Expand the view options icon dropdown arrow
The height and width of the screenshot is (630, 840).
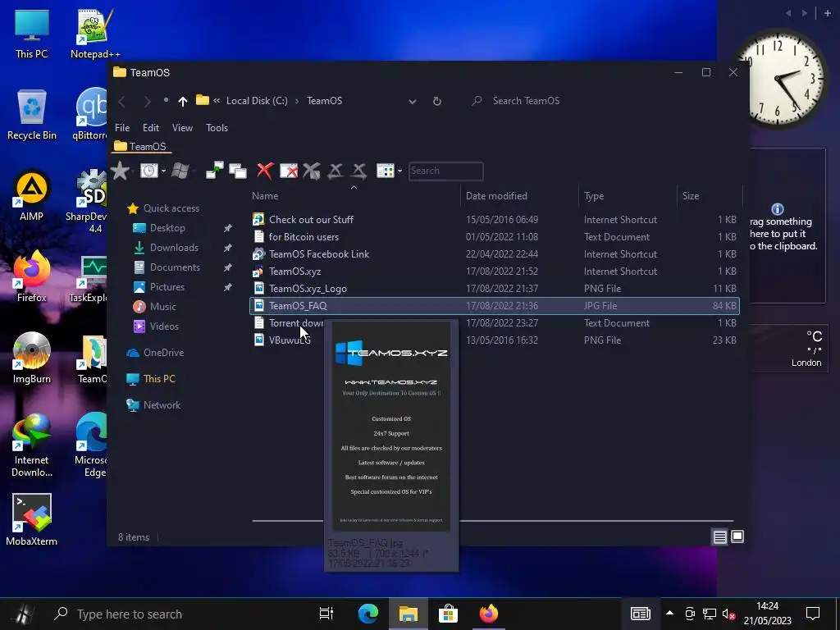click(399, 171)
